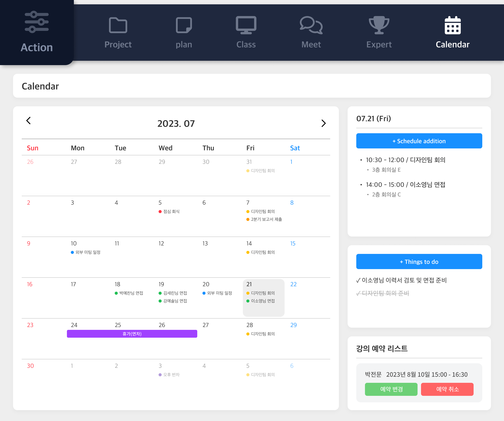The height and width of the screenshot is (421, 504).
Task: Click the Schedule addition button
Action: 419,141
